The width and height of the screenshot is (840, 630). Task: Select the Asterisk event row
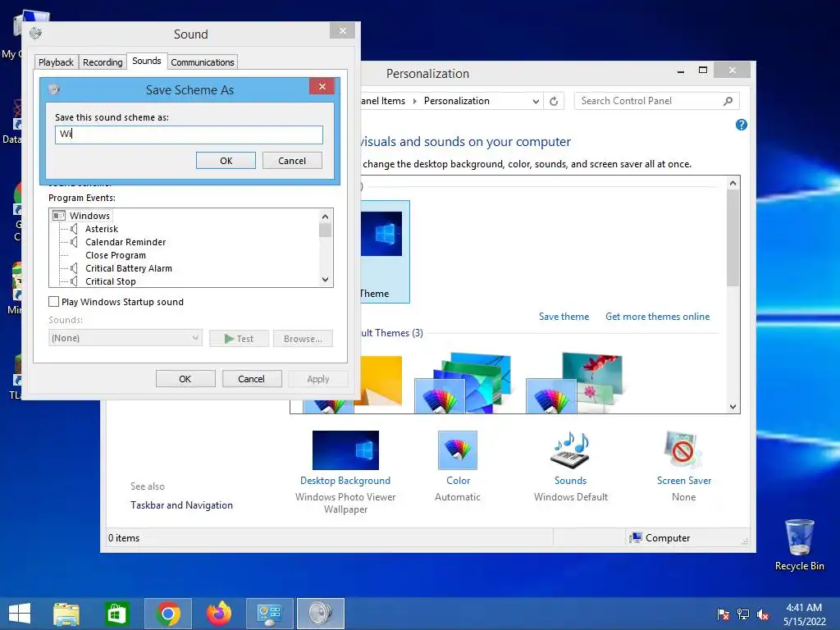pyautogui.click(x=102, y=230)
